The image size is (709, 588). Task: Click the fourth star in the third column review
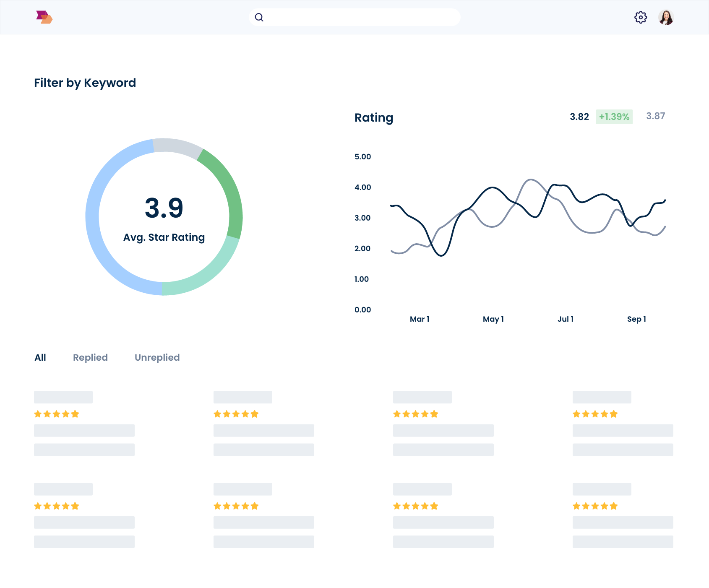click(x=424, y=414)
